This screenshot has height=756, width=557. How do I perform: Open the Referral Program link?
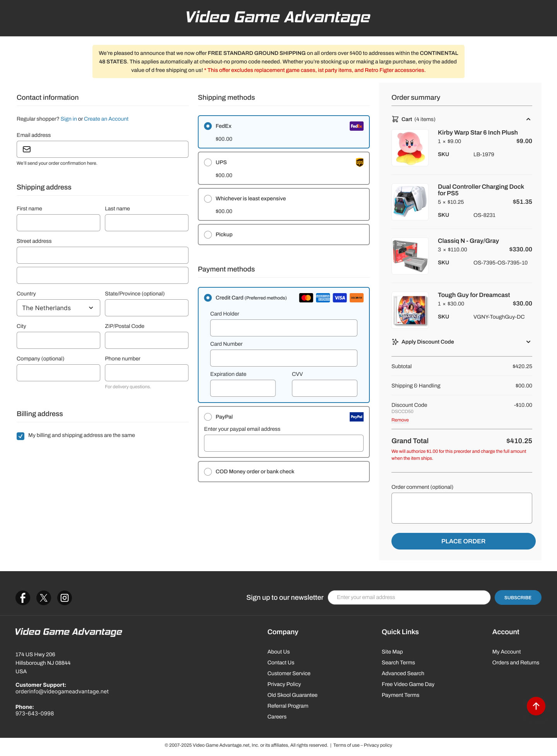click(288, 706)
